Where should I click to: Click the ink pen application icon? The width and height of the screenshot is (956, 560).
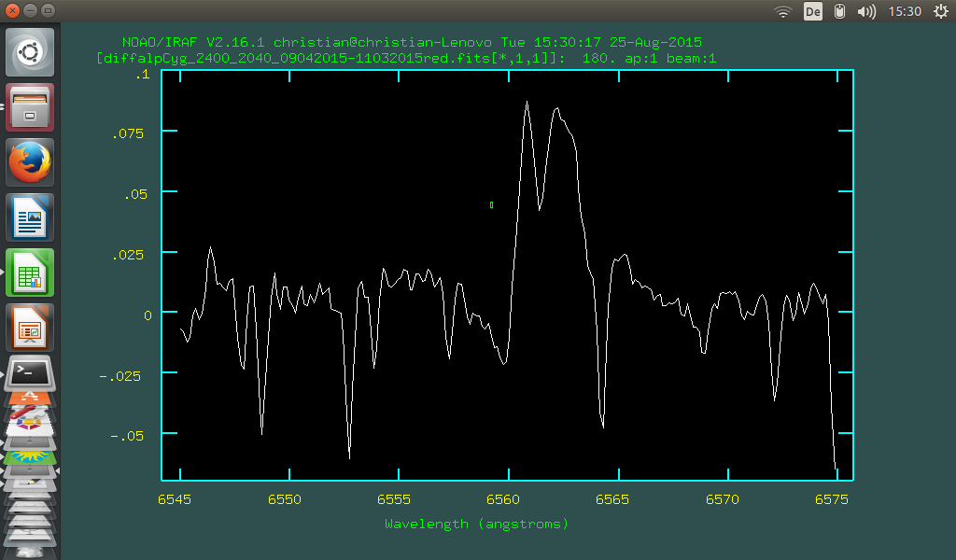pyautogui.click(x=28, y=484)
